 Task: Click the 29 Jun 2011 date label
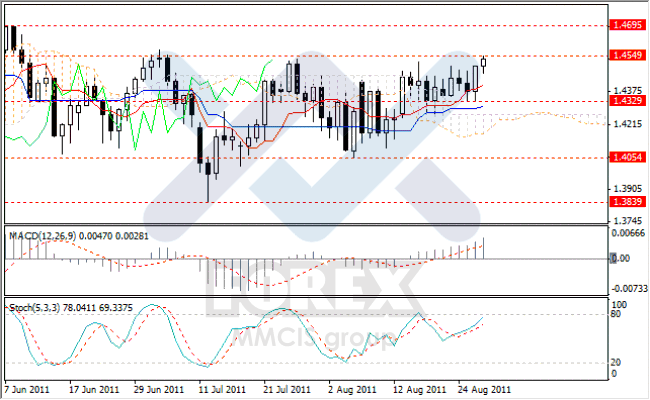pyautogui.click(x=159, y=390)
